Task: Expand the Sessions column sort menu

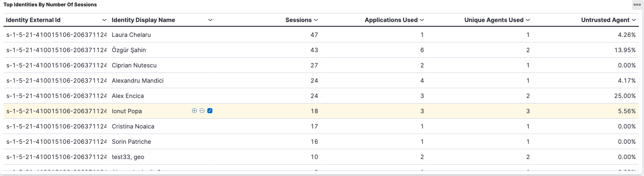Action: tap(315, 20)
